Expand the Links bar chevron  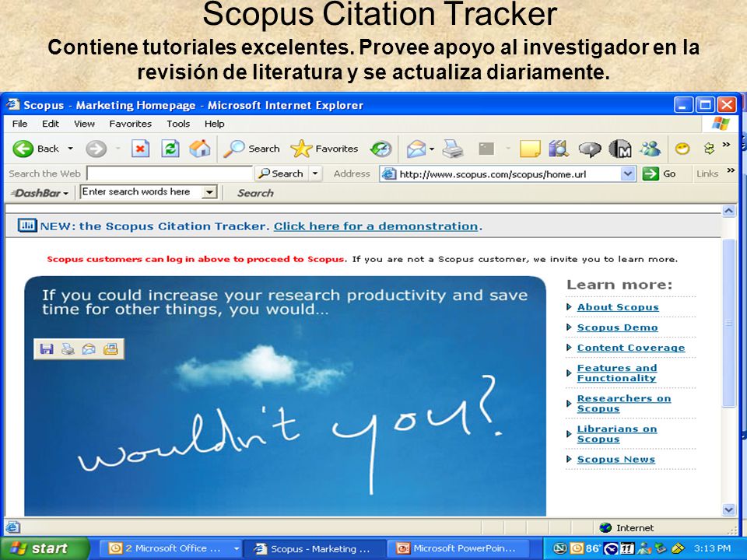(731, 170)
